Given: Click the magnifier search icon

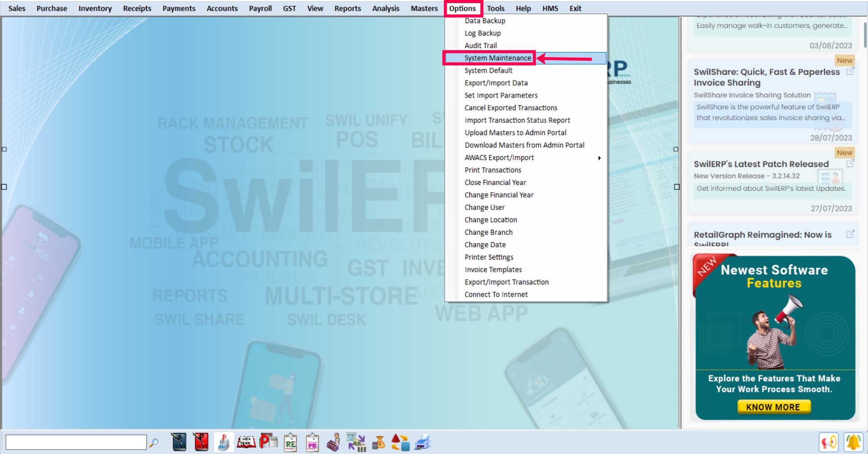Looking at the screenshot, I should click(x=154, y=442).
